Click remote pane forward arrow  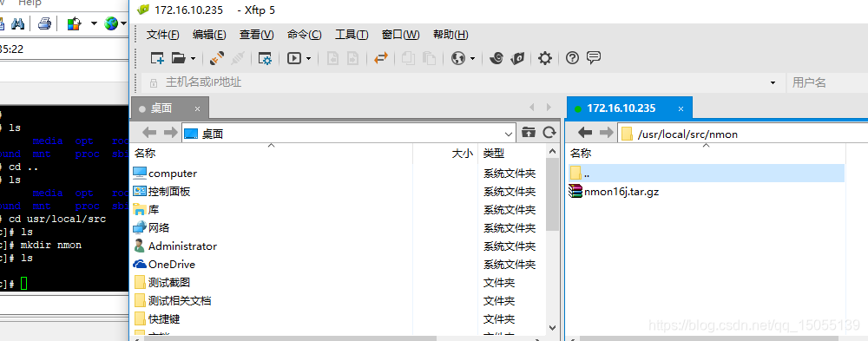[606, 133]
